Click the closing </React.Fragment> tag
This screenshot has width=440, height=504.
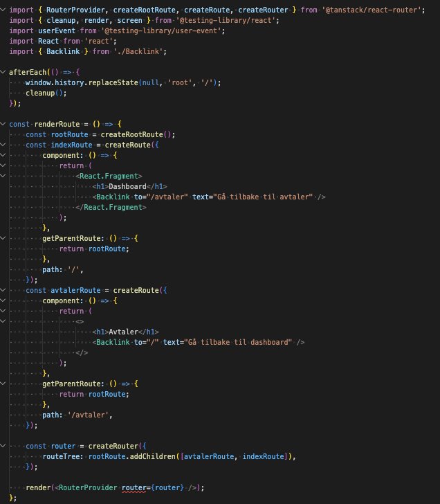(x=111, y=207)
